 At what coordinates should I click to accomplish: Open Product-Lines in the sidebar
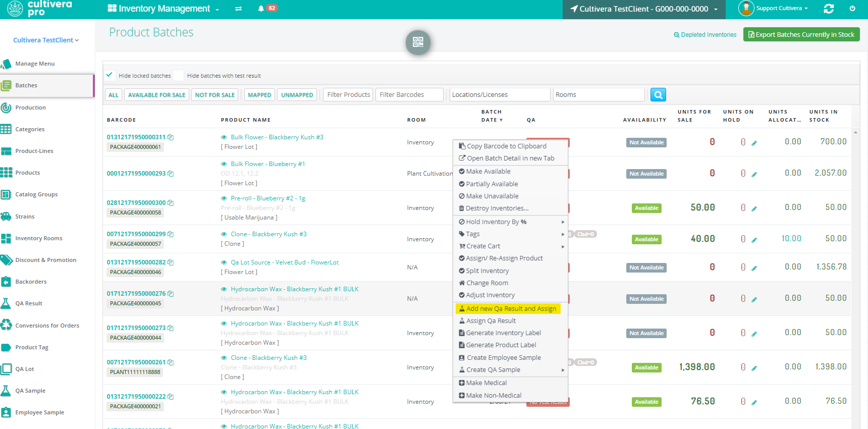(34, 151)
